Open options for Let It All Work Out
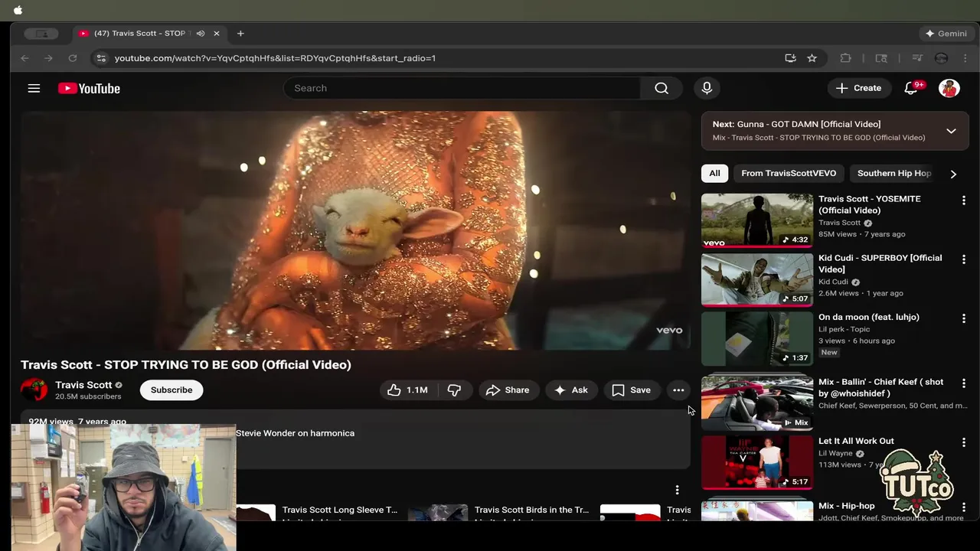 963,442
